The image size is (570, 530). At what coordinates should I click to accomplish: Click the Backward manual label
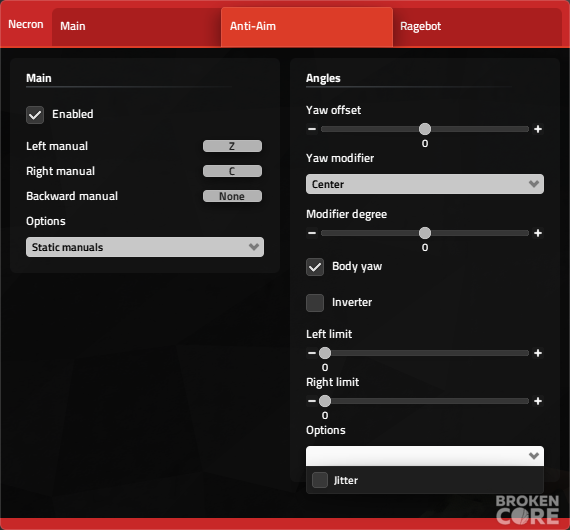(72, 196)
